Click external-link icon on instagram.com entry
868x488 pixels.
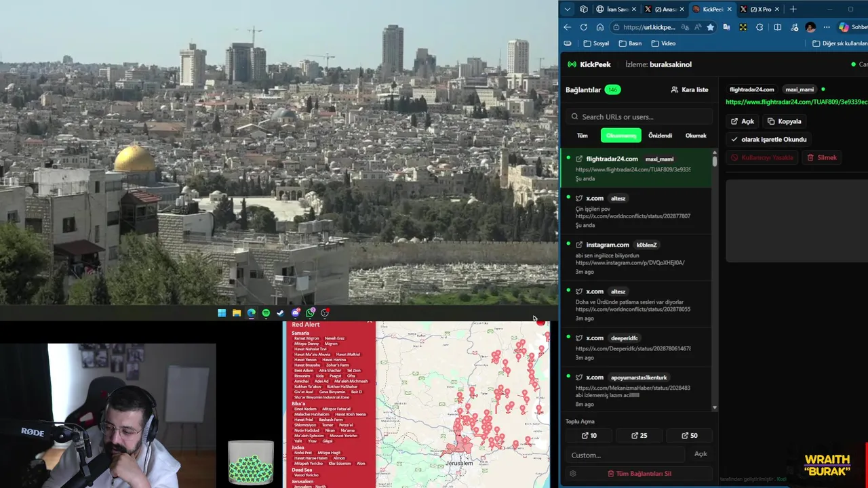pos(579,245)
